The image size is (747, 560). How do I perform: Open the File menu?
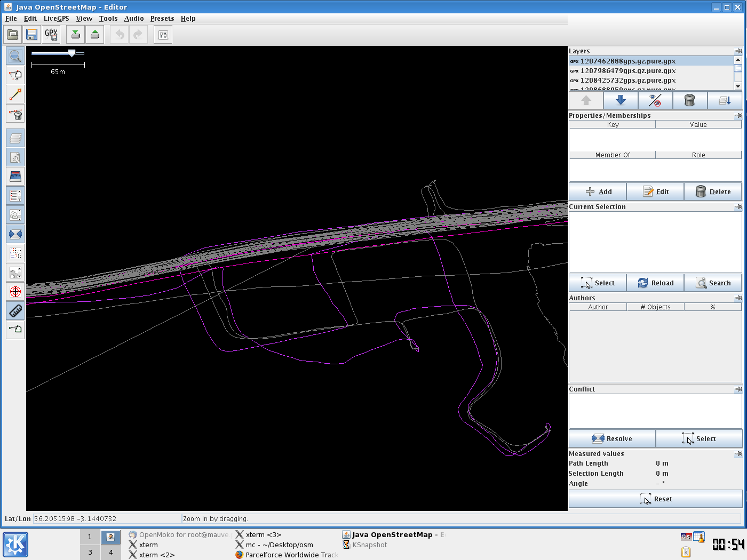click(11, 19)
